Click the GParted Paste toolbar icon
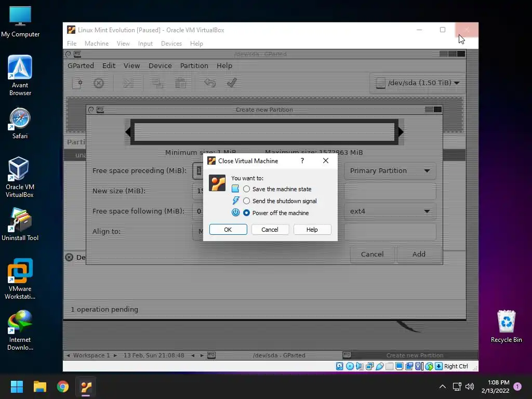The image size is (532, 399). (180, 83)
